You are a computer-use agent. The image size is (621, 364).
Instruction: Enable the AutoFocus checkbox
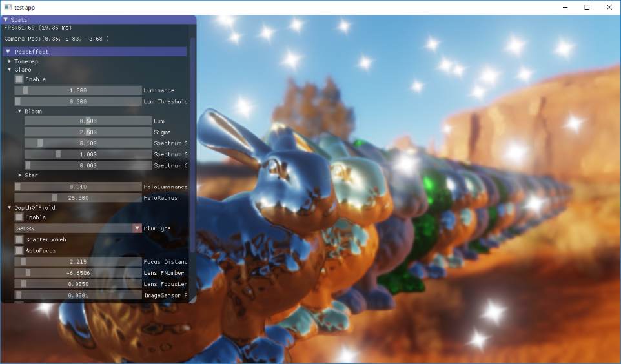[x=19, y=250]
